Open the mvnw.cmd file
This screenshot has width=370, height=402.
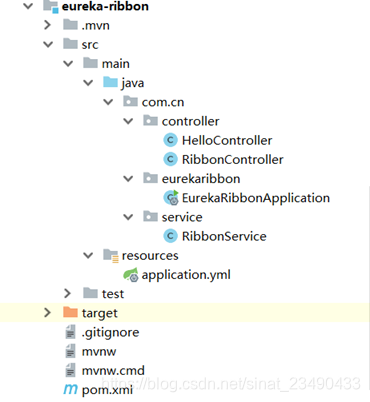pos(113,371)
